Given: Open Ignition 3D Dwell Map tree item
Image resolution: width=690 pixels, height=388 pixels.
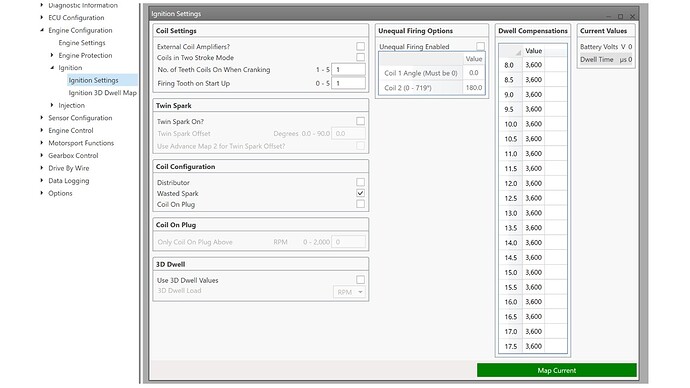Looking at the screenshot, I should click(103, 93).
